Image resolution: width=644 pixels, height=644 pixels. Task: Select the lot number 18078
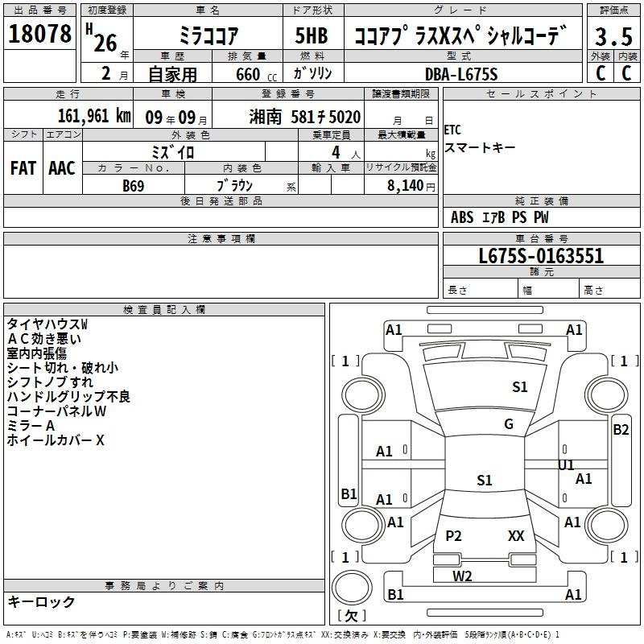click(39, 35)
